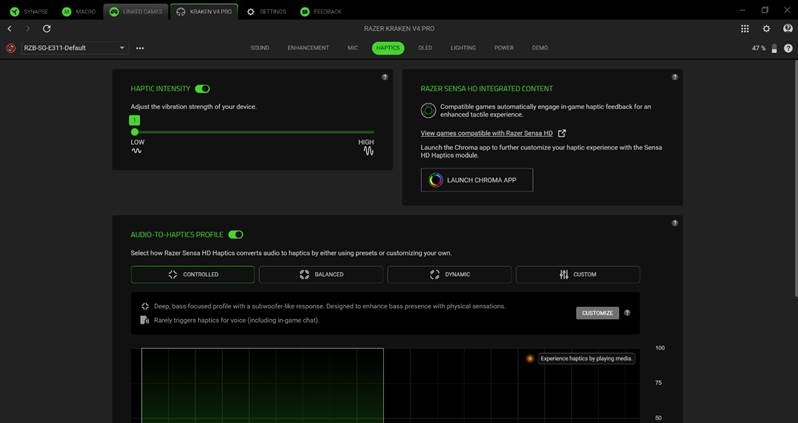Open the RZB-SG-E311-Default profile dropdown

coord(74,48)
